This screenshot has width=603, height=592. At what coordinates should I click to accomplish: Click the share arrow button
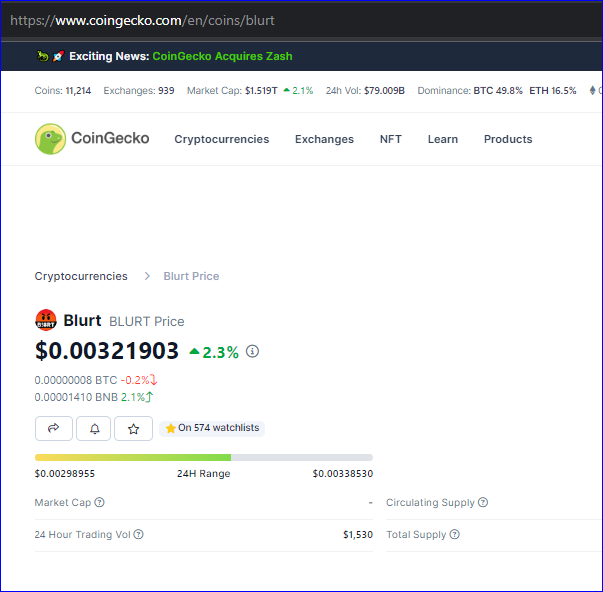pos(53,428)
